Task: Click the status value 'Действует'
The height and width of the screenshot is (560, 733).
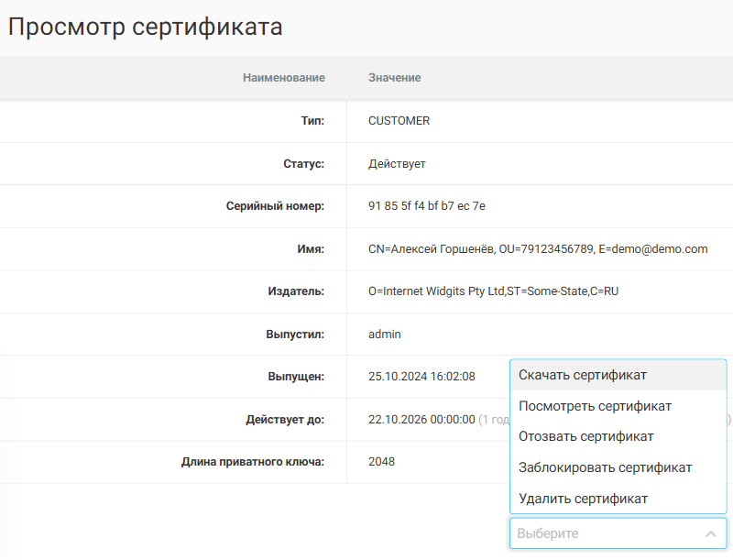Action: [397, 164]
